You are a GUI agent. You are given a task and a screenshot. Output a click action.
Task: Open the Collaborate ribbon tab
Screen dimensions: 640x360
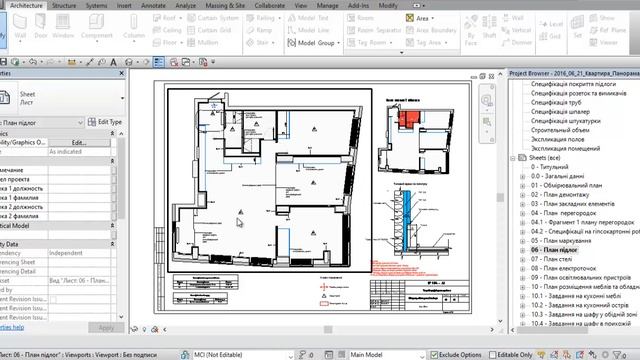point(269,5)
